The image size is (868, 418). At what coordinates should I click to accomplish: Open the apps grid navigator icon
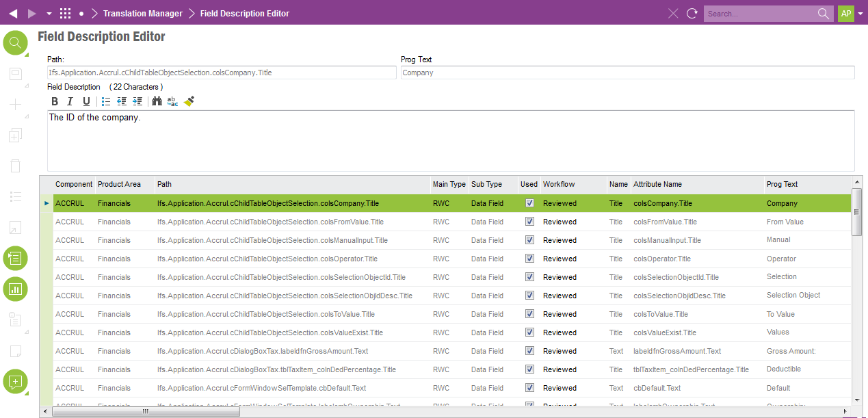[66, 14]
